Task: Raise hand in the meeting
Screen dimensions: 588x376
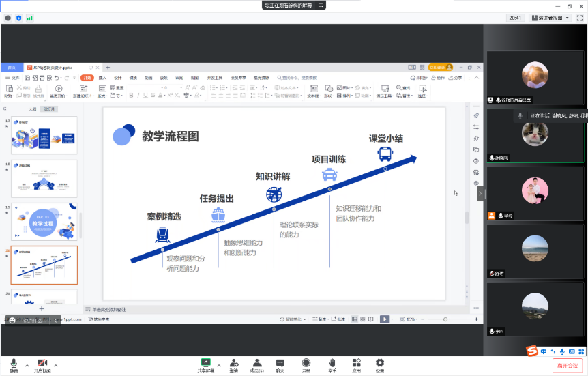Action: (x=332, y=365)
